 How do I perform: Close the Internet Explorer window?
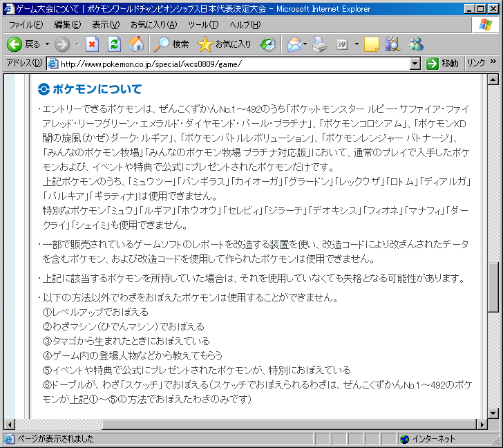coord(493,9)
